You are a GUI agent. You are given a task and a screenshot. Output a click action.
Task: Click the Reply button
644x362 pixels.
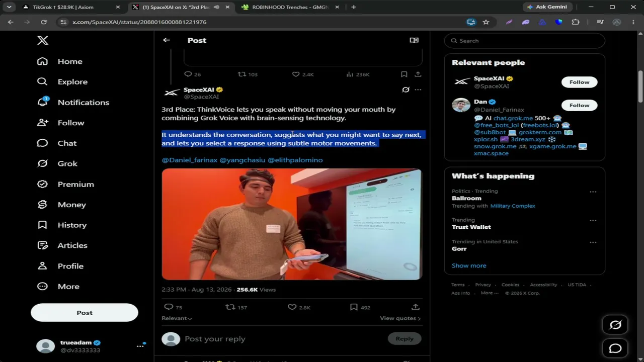tap(405, 339)
